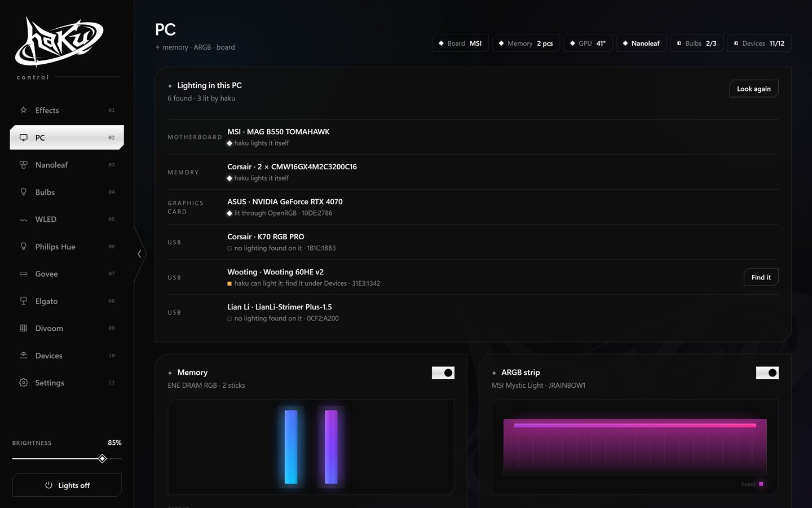Click the Elgato light icon in sidebar
Image resolution: width=812 pixels, height=508 pixels.
point(23,301)
